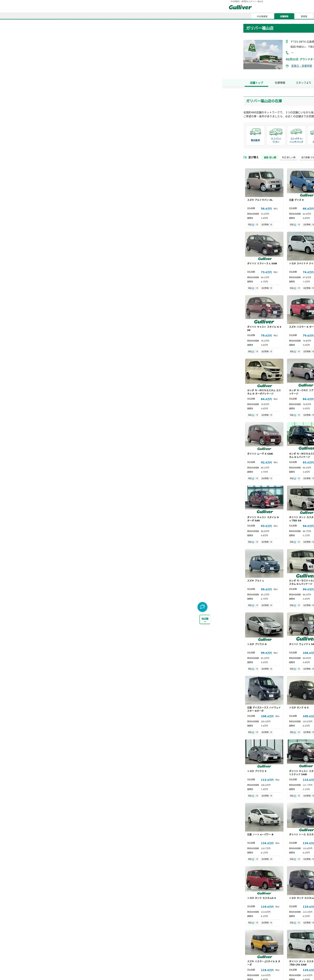Open 保証 info icon on トヨタ プリウス S card

point(253,796)
